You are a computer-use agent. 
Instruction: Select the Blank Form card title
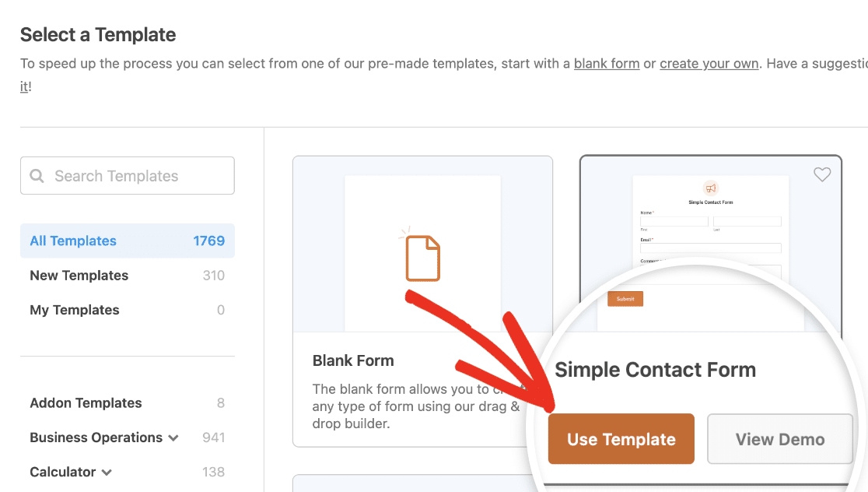pos(353,360)
